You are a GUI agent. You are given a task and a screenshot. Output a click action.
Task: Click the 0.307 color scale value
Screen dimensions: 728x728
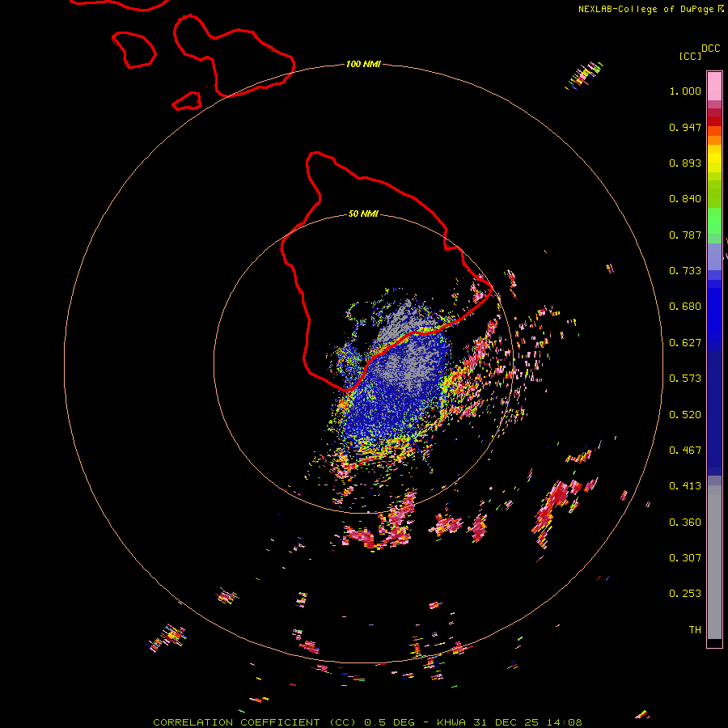[685, 558]
